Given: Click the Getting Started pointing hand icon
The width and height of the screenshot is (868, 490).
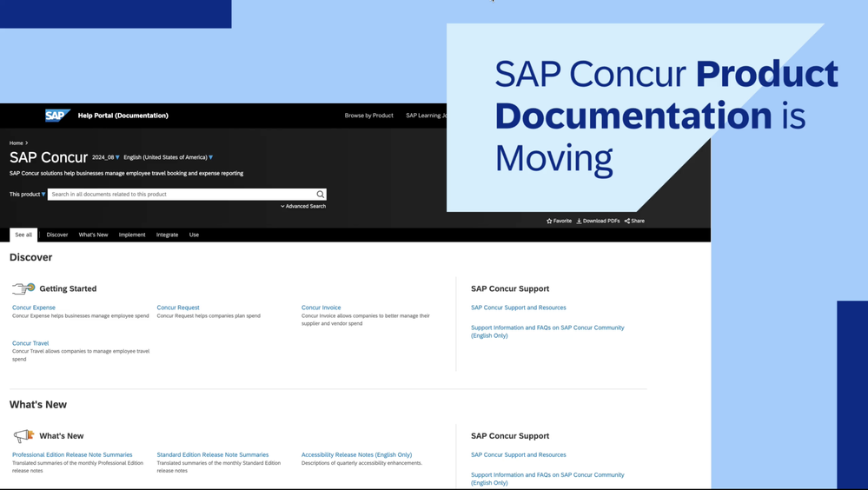Looking at the screenshot, I should (23, 288).
